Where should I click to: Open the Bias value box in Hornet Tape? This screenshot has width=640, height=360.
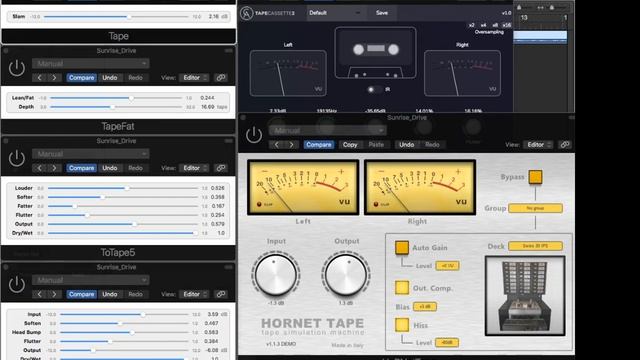click(x=425, y=307)
